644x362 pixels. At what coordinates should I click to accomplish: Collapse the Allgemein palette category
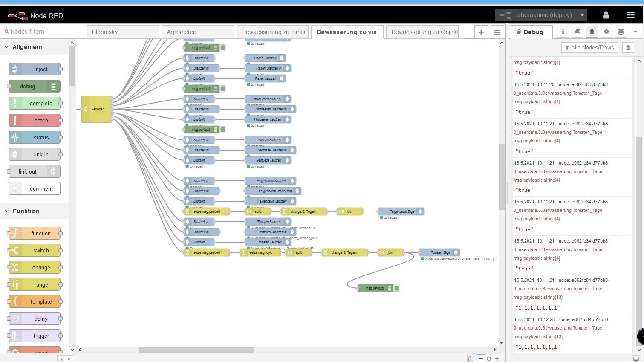click(34, 47)
